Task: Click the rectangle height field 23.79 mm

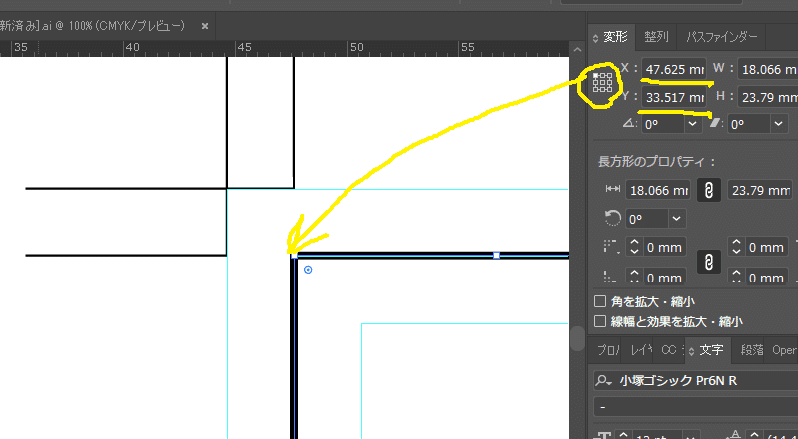Action: coord(760,190)
